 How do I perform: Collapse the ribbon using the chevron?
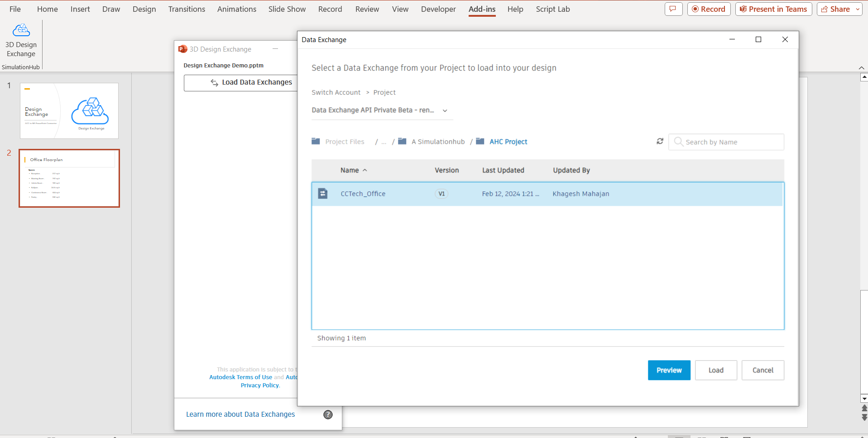point(861,67)
